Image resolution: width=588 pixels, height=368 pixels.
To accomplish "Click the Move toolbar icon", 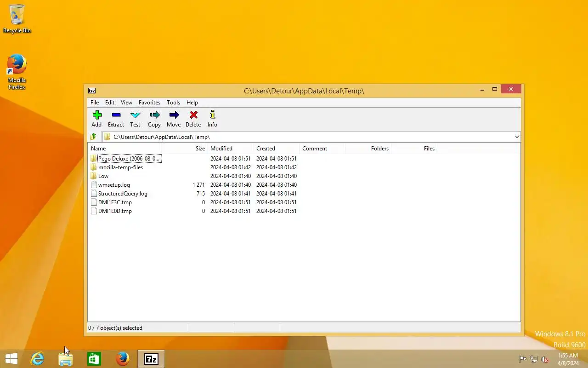I will [x=174, y=115].
